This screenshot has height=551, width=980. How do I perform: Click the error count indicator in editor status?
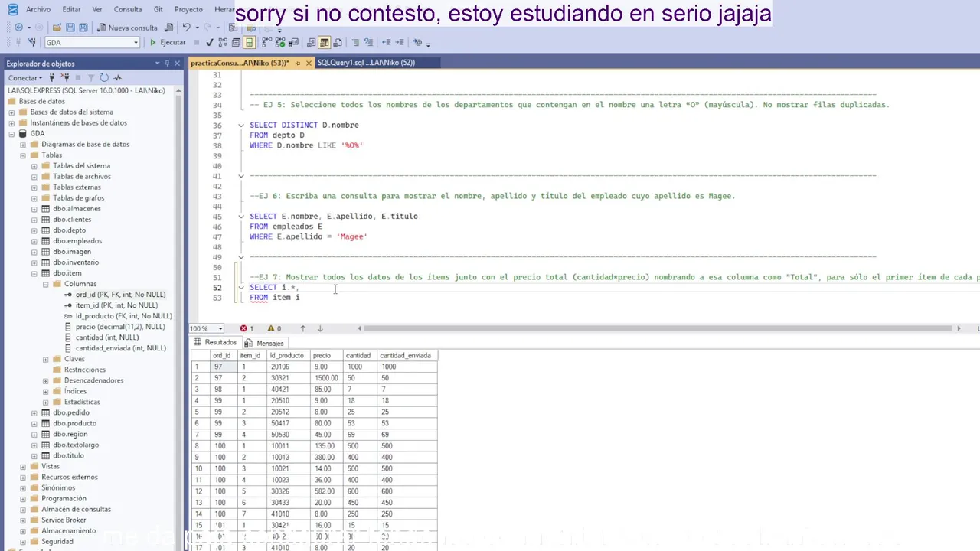point(247,328)
